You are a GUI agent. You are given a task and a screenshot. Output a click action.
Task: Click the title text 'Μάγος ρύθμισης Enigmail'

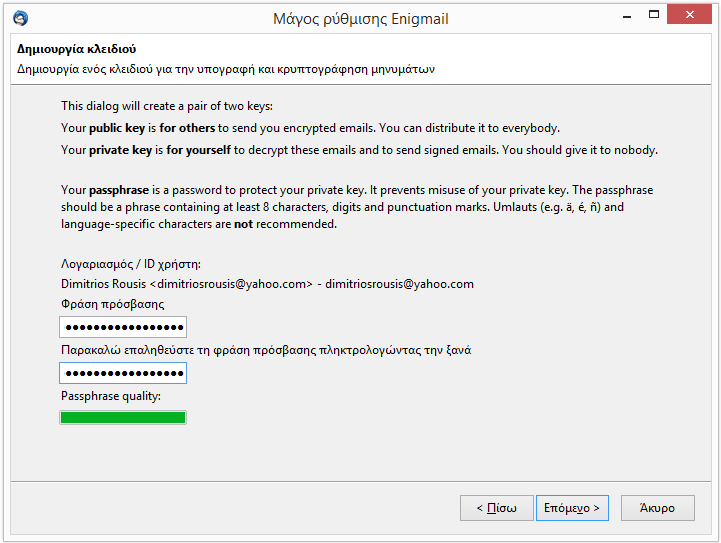tap(360, 19)
